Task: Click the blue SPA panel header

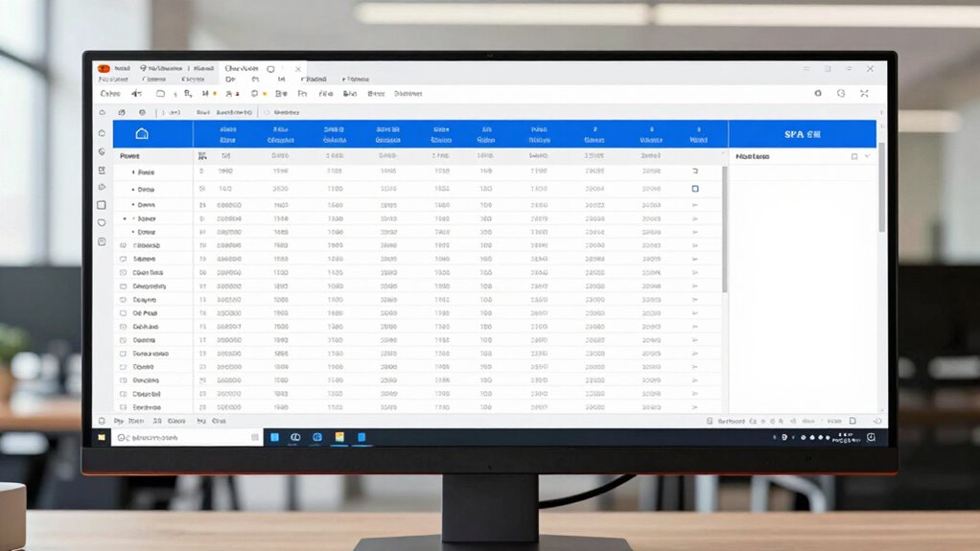Action: pyautogui.click(x=803, y=134)
